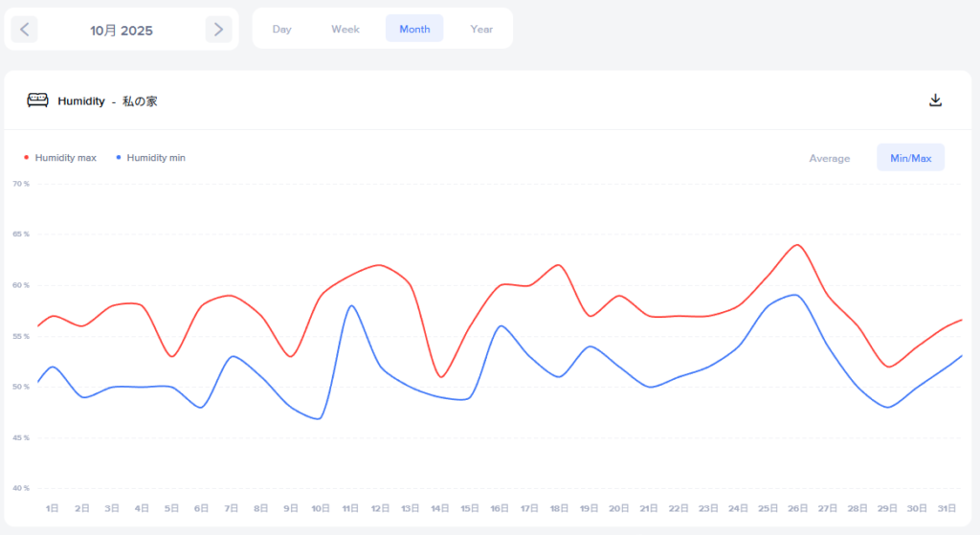Click the sofa room icon beside Humidity
980x535 pixels.
pos(37,100)
